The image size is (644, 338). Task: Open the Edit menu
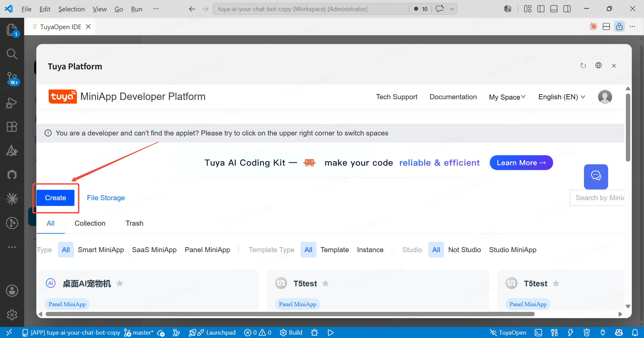coord(45,9)
